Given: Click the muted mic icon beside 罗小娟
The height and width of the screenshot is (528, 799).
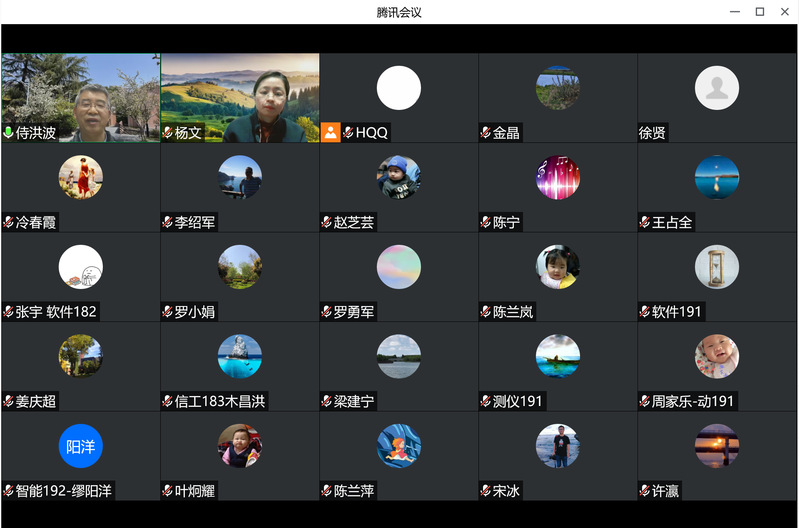Looking at the screenshot, I should [168, 311].
